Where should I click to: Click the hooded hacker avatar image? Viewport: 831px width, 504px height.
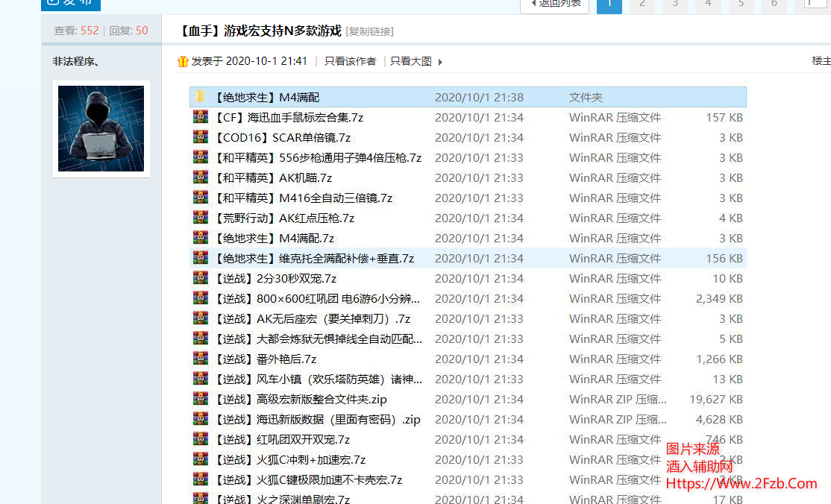coord(101,129)
